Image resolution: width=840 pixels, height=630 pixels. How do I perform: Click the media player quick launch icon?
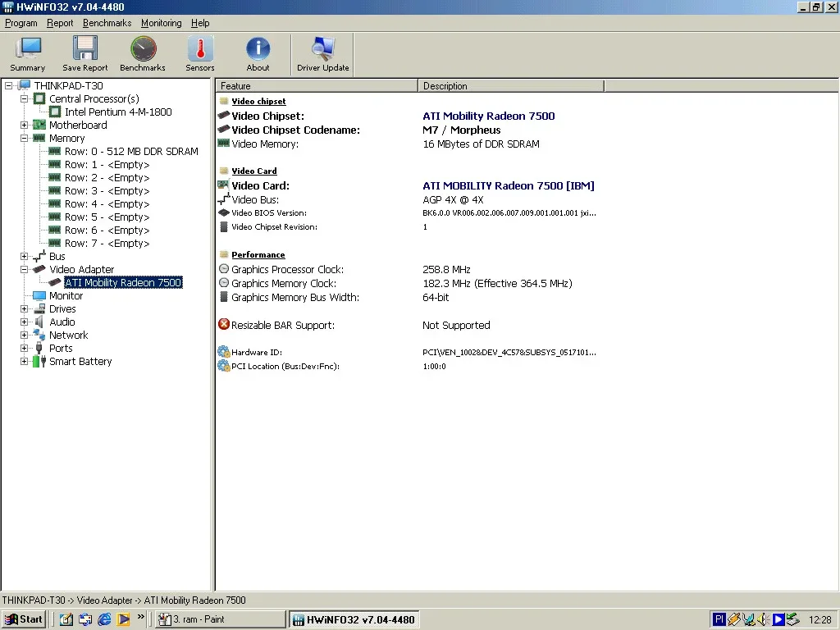point(123,619)
